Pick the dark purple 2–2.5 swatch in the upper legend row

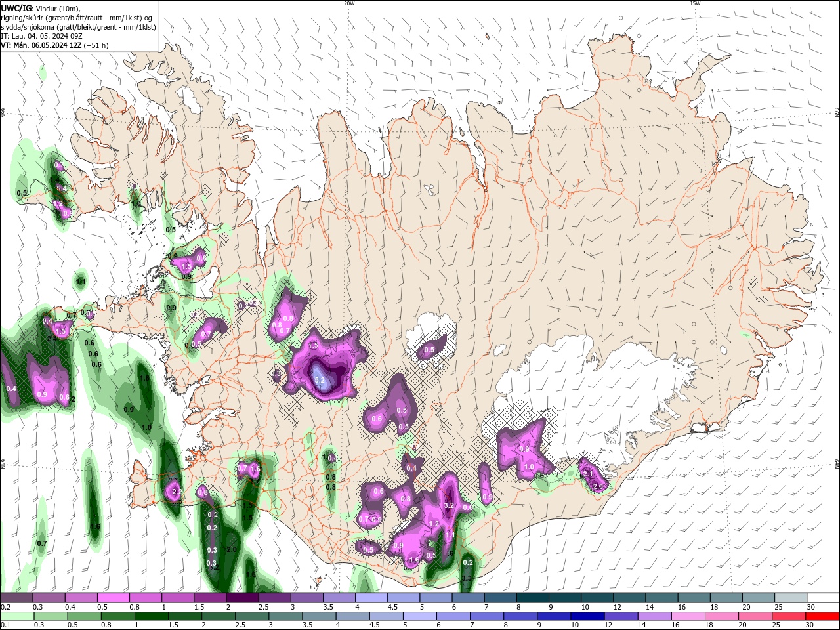241,598
